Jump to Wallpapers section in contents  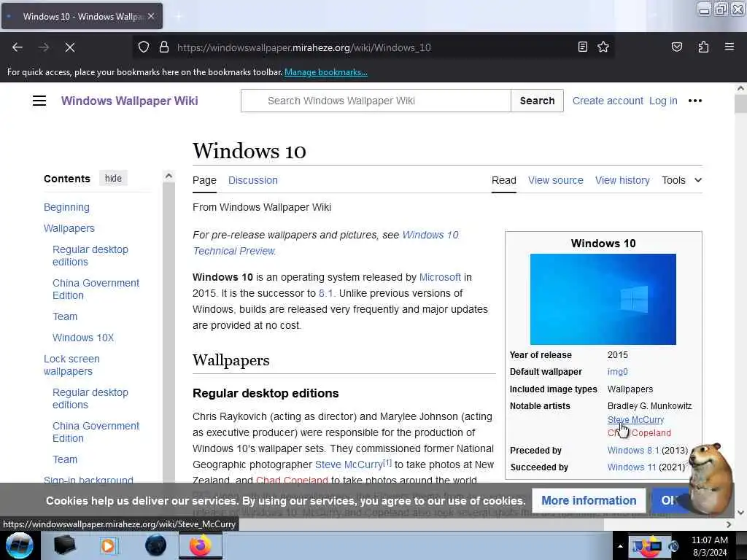(69, 228)
